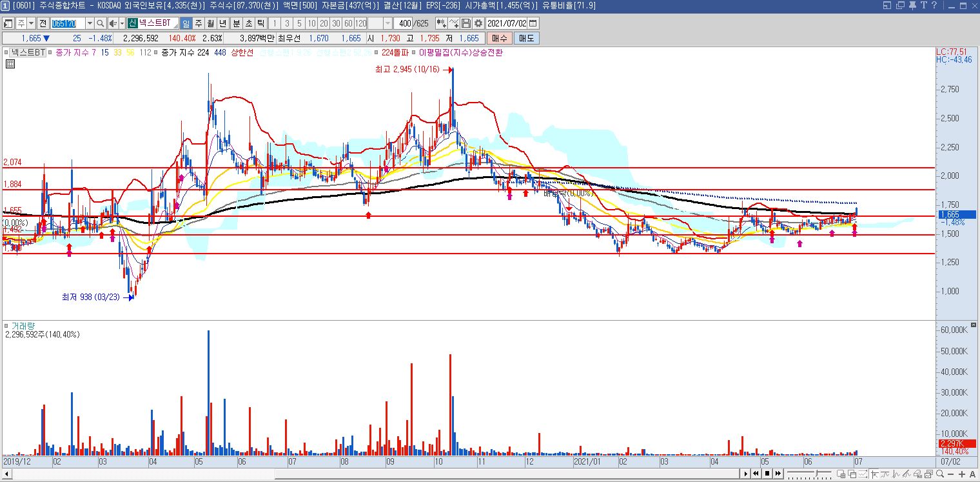Click the candle count field showing 400
The height and width of the screenshot is (482, 980).
404,23
